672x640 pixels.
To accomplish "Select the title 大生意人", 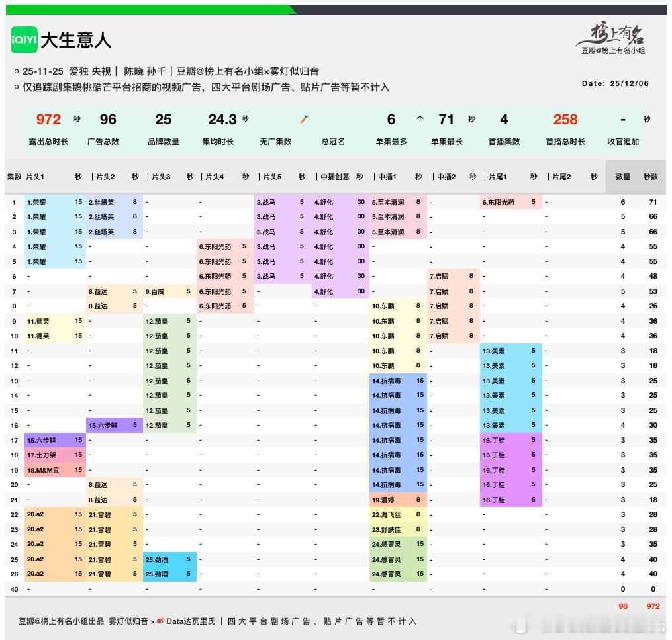I will 76,40.
